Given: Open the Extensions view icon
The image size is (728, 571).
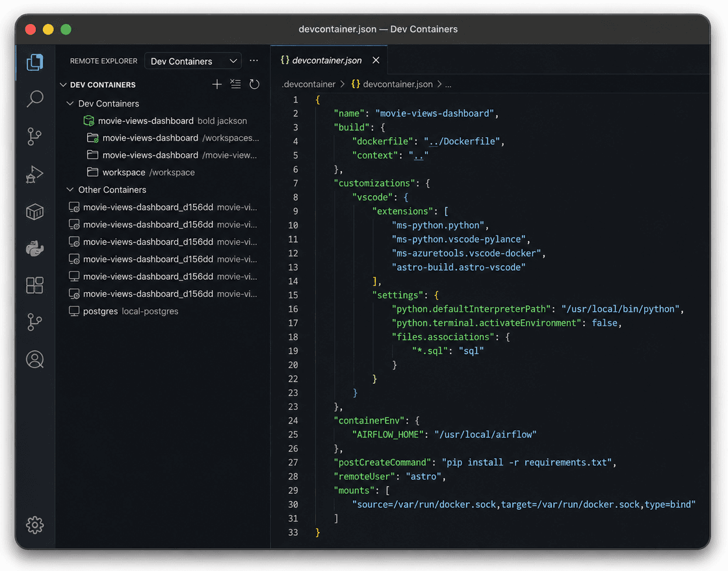Looking at the screenshot, I should (x=35, y=285).
